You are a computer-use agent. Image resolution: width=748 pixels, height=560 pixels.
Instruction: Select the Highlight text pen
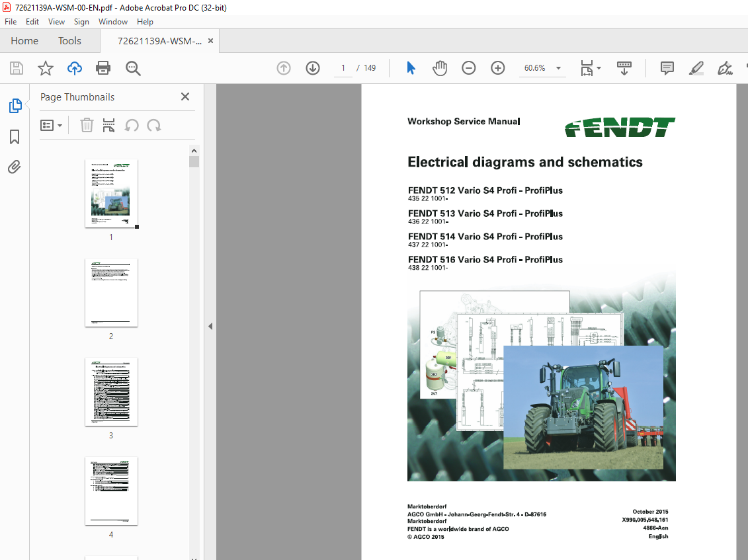(x=696, y=68)
